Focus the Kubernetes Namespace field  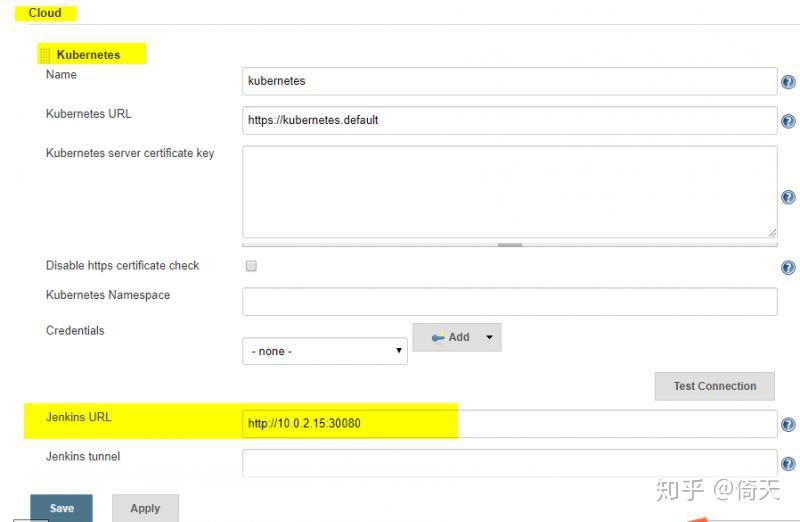click(510, 301)
